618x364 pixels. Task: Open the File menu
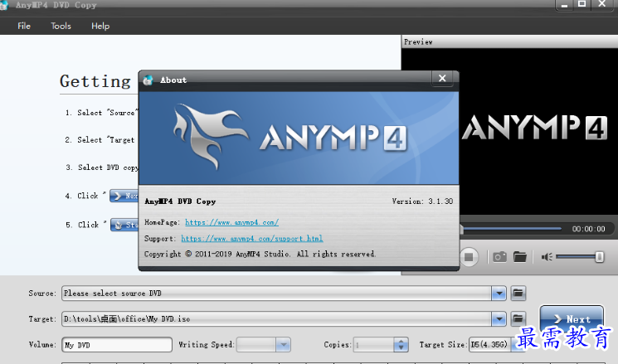(24, 26)
